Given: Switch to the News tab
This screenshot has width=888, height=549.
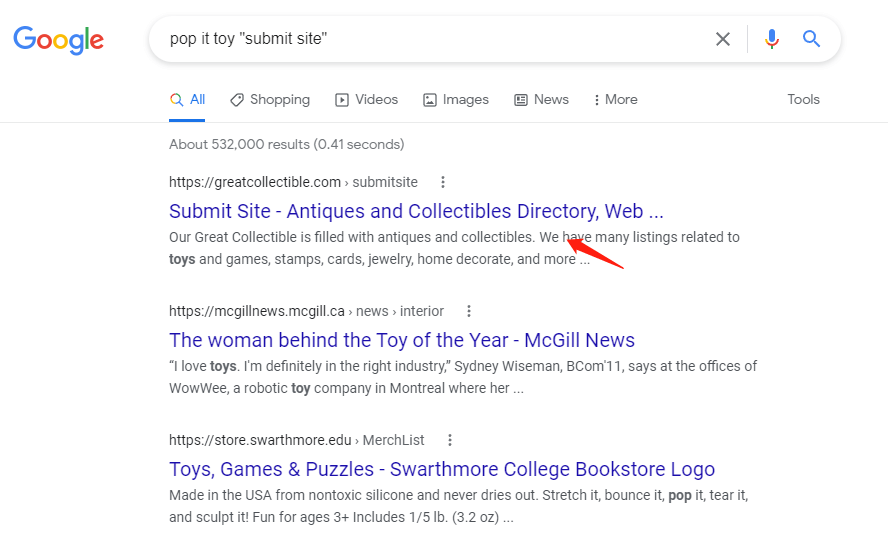Looking at the screenshot, I should 541,100.
